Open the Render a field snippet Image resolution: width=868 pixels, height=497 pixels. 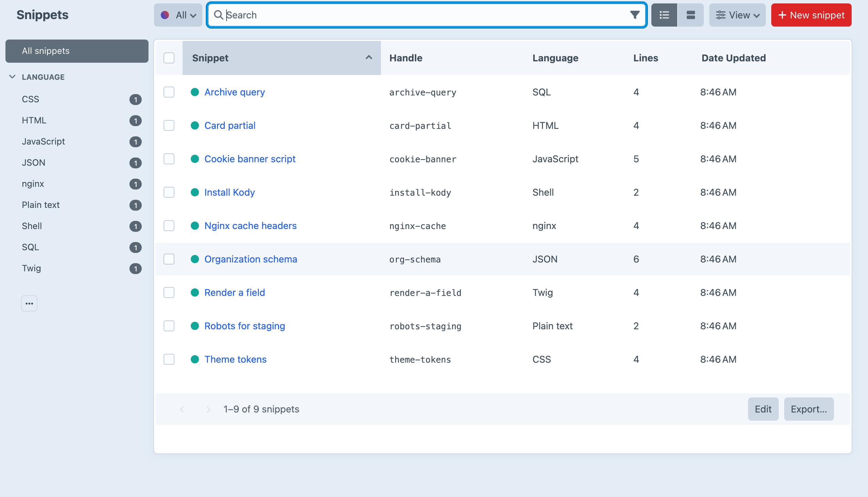pos(235,293)
